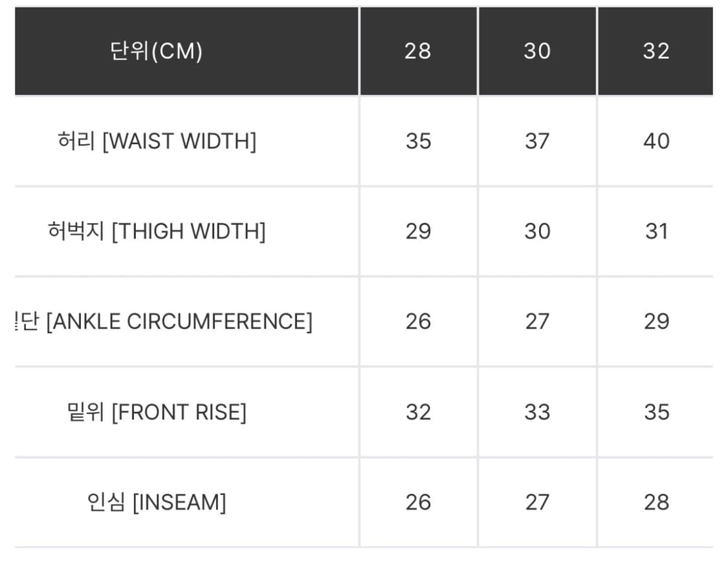The image size is (728, 568).
Task: Click the 허벅지 [THIGH WIDTH] row label
Action: (x=157, y=231)
